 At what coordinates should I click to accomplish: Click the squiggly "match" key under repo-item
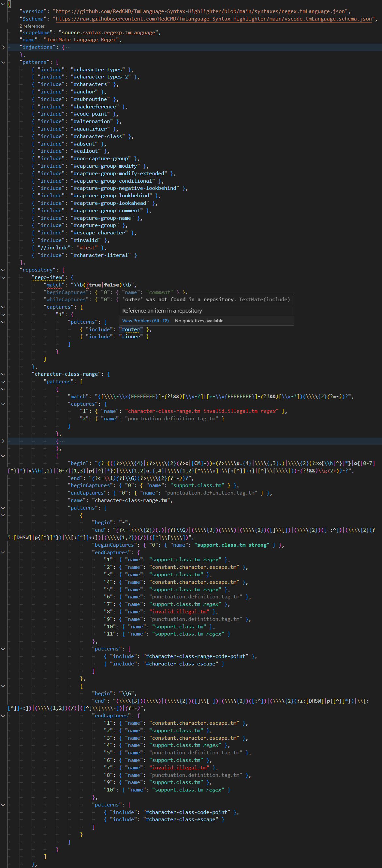(54, 285)
